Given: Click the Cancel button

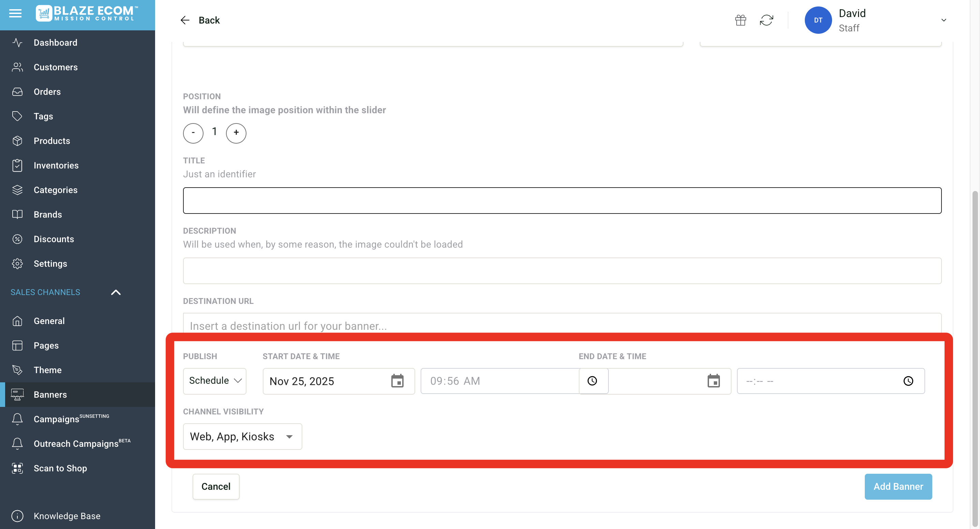Looking at the screenshot, I should (x=216, y=486).
